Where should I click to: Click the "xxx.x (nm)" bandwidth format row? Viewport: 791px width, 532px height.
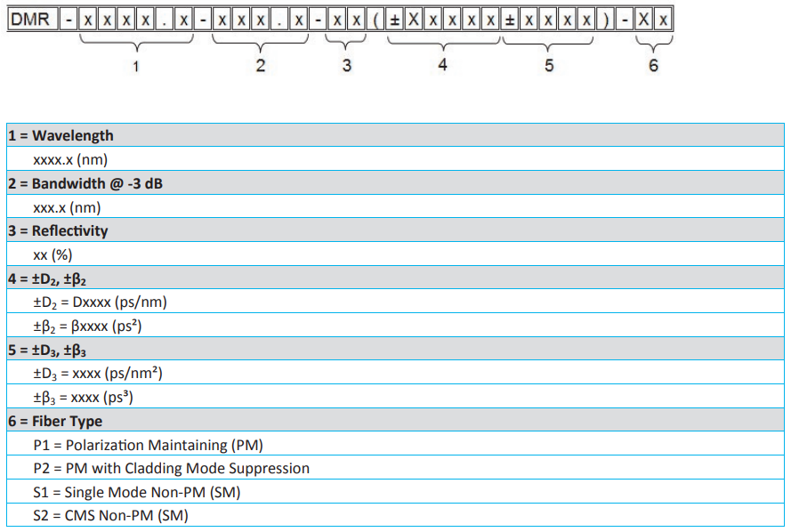click(67, 207)
